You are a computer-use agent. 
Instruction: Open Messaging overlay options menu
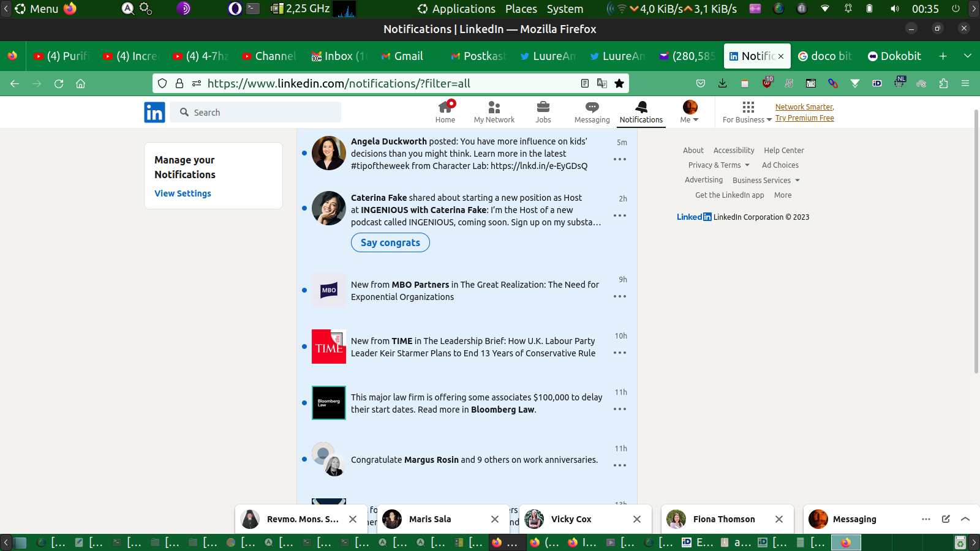[x=926, y=519]
